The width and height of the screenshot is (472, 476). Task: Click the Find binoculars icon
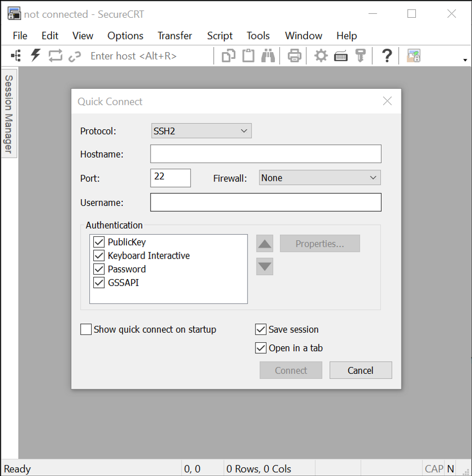(268, 56)
